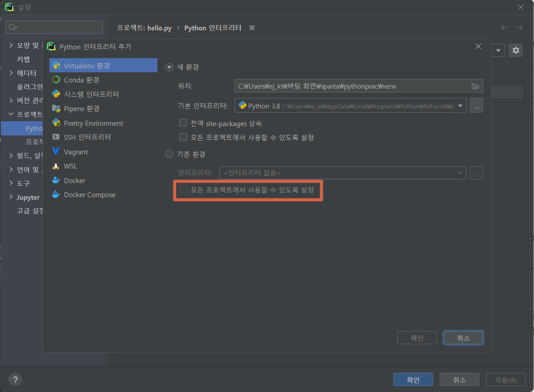Click the small icon next to Python 인터프리터 breadcrumb

click(252, 28)
